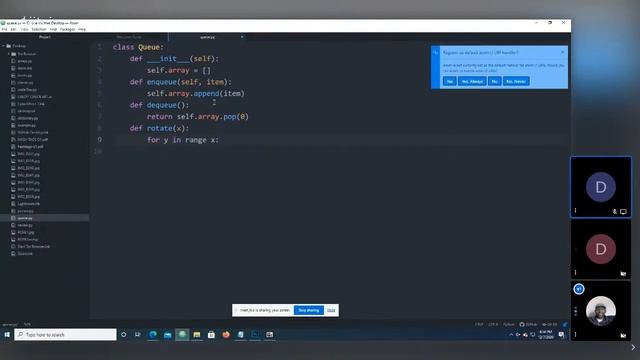Select the purple D participant tile

(601, 187)
